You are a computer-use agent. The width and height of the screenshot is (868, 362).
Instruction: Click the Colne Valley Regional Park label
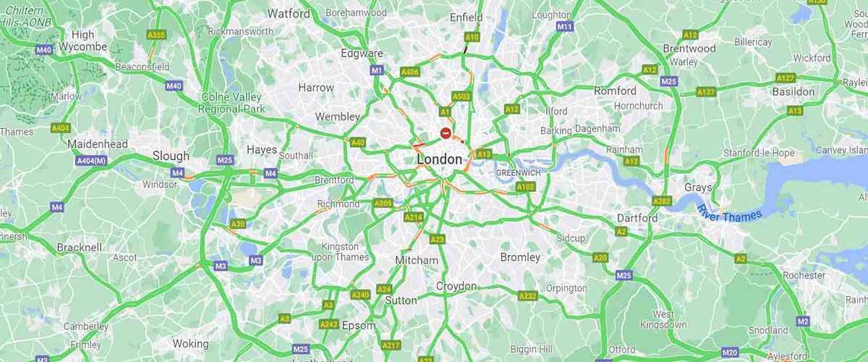pyautogui.click(x=231, y=104)
